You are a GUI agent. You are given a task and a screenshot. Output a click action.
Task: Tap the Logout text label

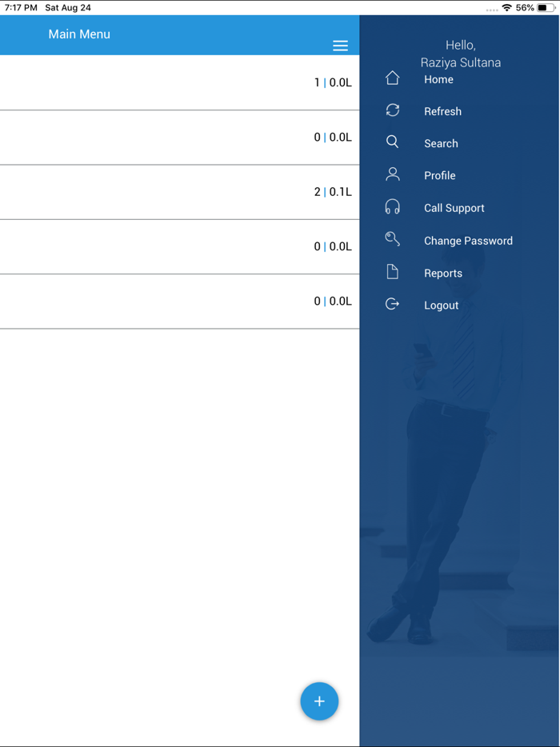point(441,305)
